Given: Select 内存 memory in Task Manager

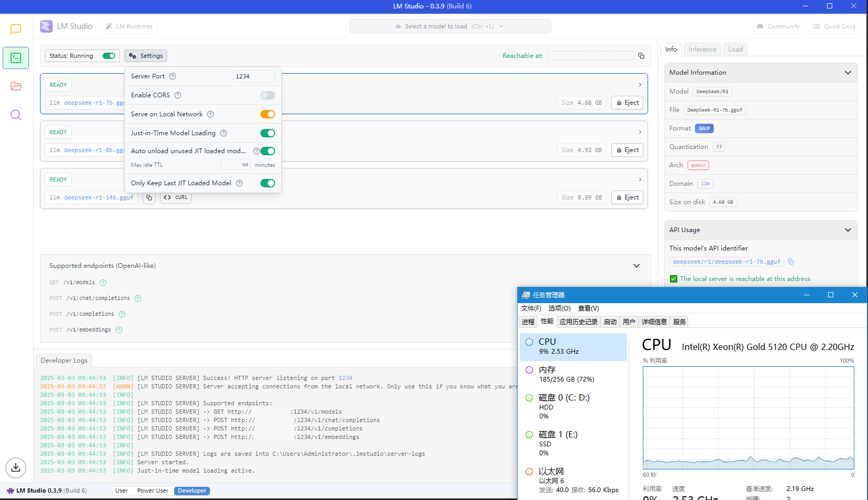Looking at the screenshot, I should pos(573,374).
